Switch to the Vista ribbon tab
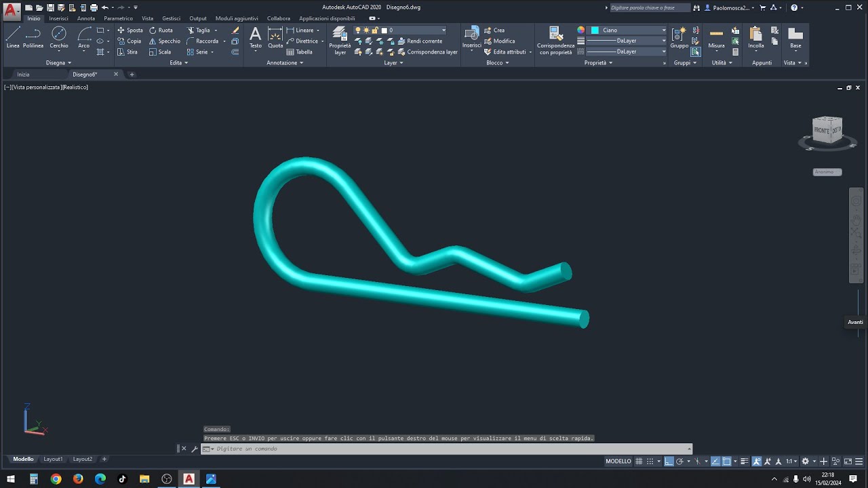 147,18
